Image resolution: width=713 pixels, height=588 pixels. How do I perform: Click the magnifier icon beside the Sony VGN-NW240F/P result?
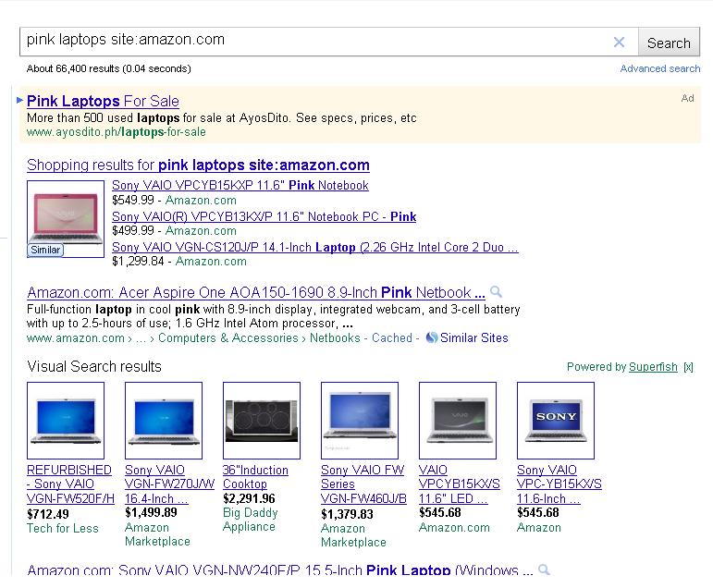[x=545, y=570]
